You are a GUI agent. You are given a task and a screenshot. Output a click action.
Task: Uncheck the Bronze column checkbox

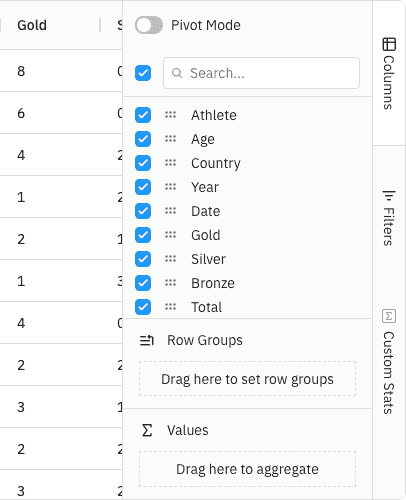pos(143,283)
